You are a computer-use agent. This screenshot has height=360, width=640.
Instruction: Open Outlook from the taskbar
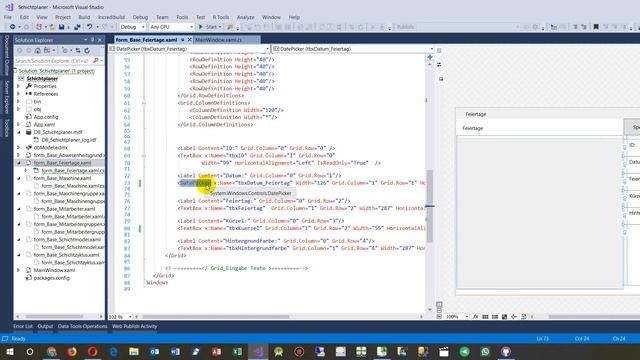click(x=155, y=351)
